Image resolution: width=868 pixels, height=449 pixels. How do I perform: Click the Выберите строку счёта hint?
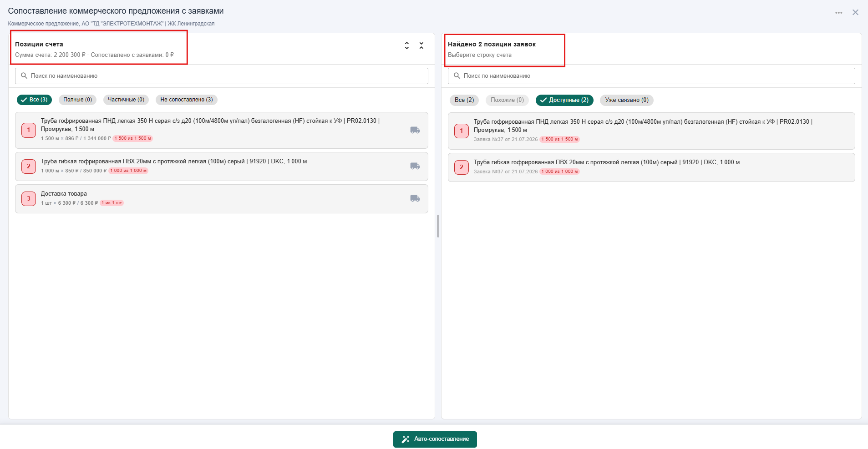coord(480,55)
